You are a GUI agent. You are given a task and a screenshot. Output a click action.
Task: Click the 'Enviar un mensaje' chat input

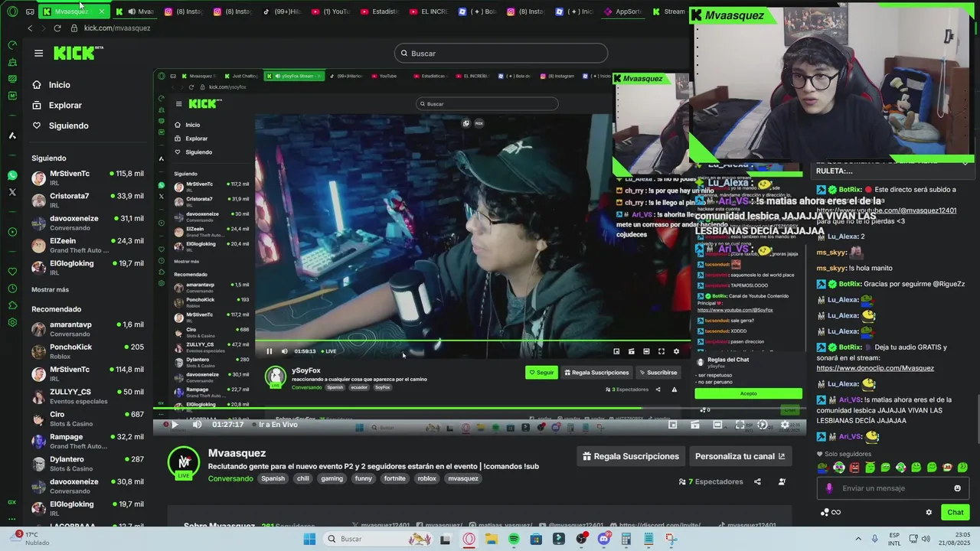click(x=893, y=488)
